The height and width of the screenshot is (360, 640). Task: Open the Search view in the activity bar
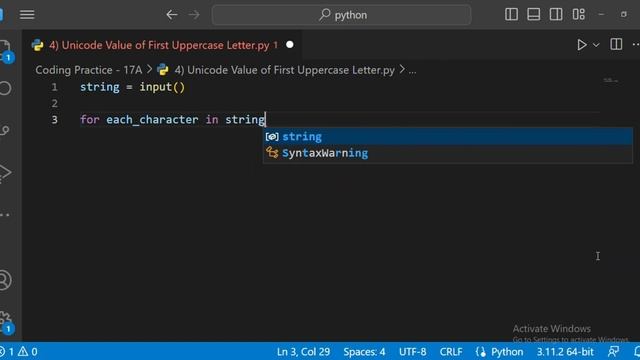point(5,88)
